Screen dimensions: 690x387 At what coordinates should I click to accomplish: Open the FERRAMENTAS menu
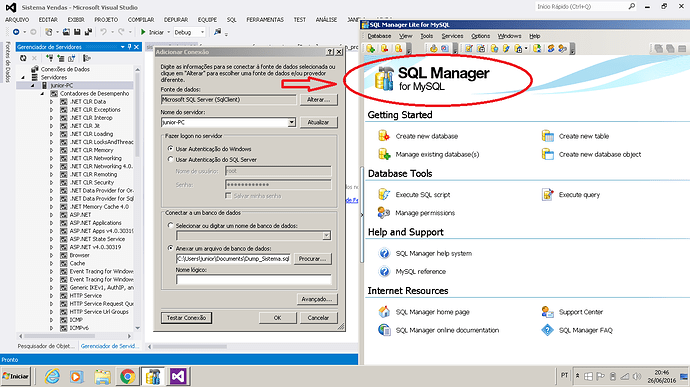[265, 20]
